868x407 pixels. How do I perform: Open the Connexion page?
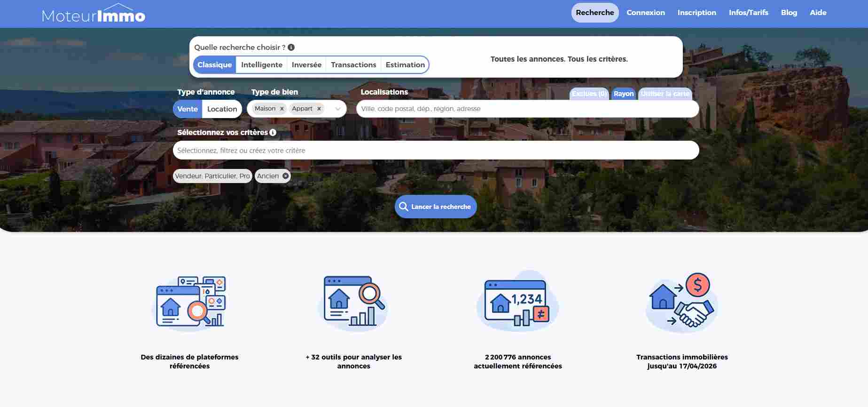[646, 13]
